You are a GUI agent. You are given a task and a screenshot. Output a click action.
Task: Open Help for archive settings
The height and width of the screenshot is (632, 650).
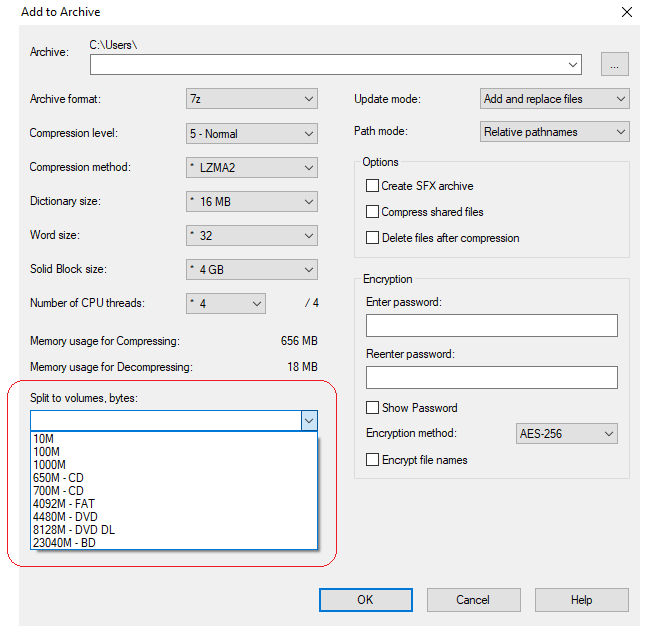(581, 600)
